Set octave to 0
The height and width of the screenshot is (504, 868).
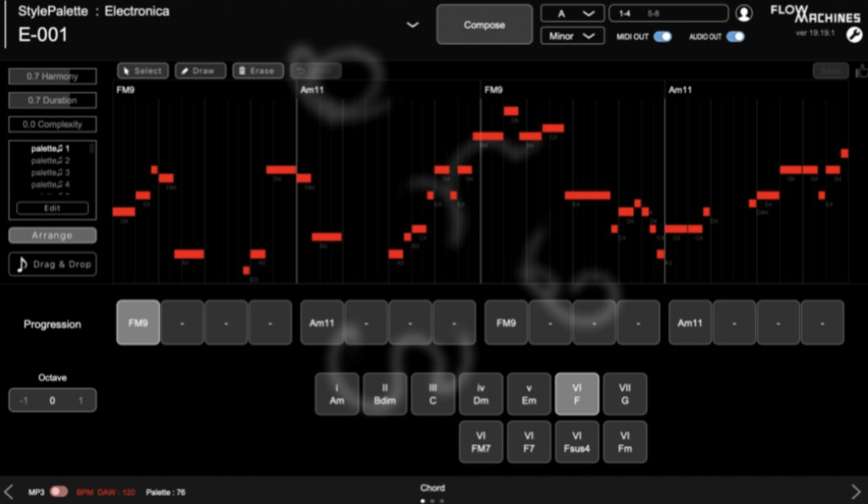[53, 400]
